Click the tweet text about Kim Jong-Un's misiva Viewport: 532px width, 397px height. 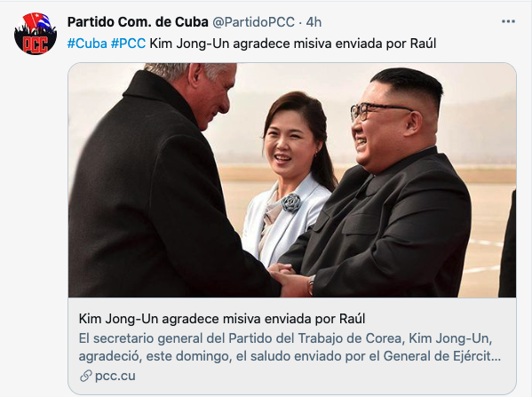[293, 44]
